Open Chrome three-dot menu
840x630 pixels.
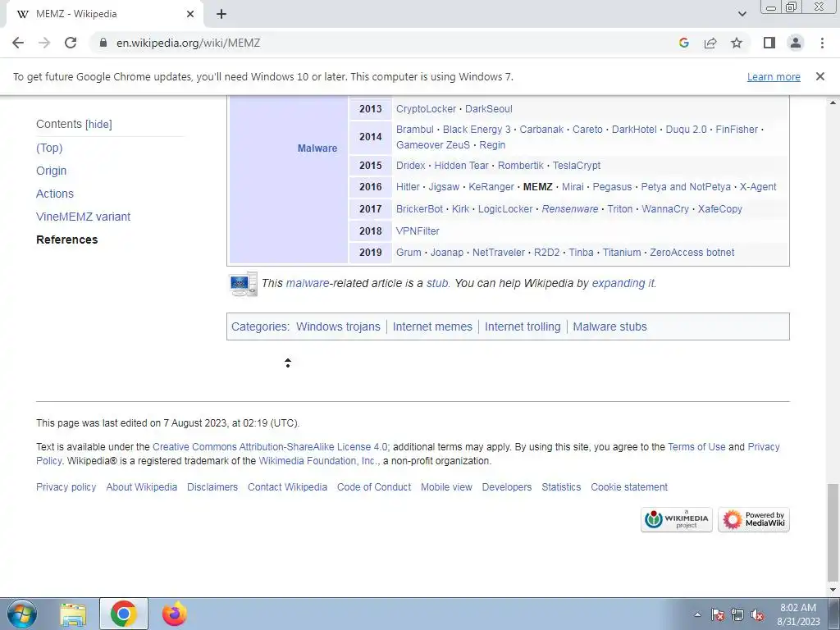click(x=822, y=43)
